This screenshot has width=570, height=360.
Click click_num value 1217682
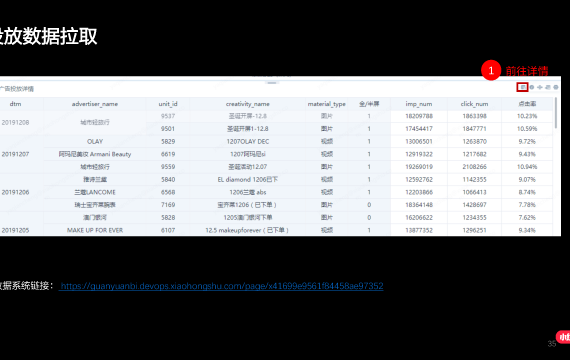[474, 154]
